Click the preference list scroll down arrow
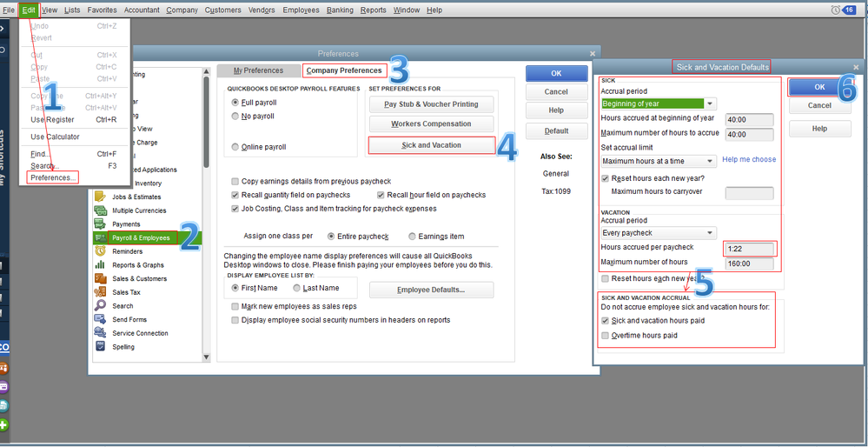 tap(207, 357)
